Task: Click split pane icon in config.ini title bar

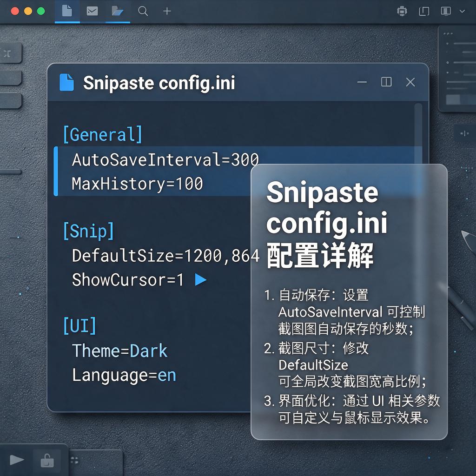Action: (x=386, y=82)
